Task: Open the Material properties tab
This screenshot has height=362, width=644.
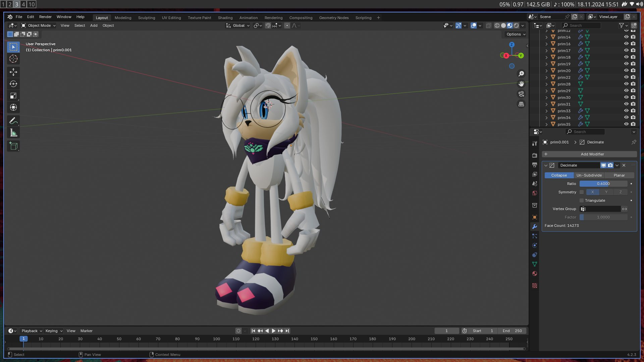Action: [x=535, y=274]
